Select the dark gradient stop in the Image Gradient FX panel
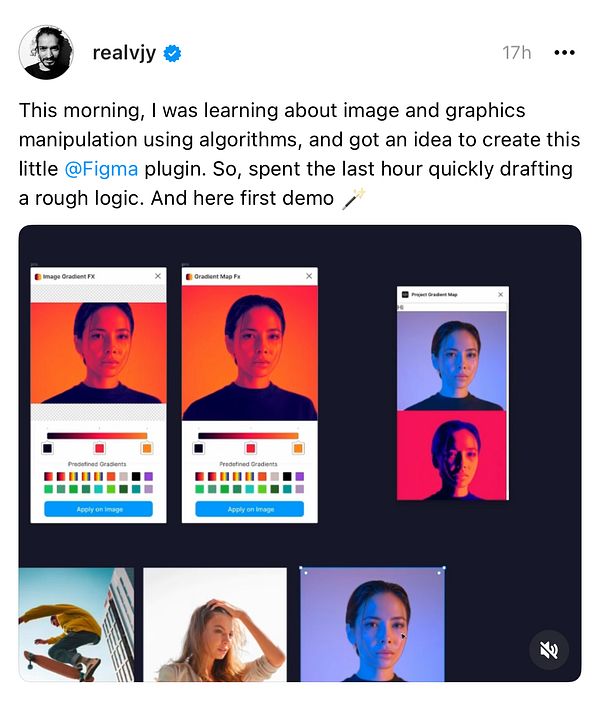600x709 pixels. tap(47, 448)
